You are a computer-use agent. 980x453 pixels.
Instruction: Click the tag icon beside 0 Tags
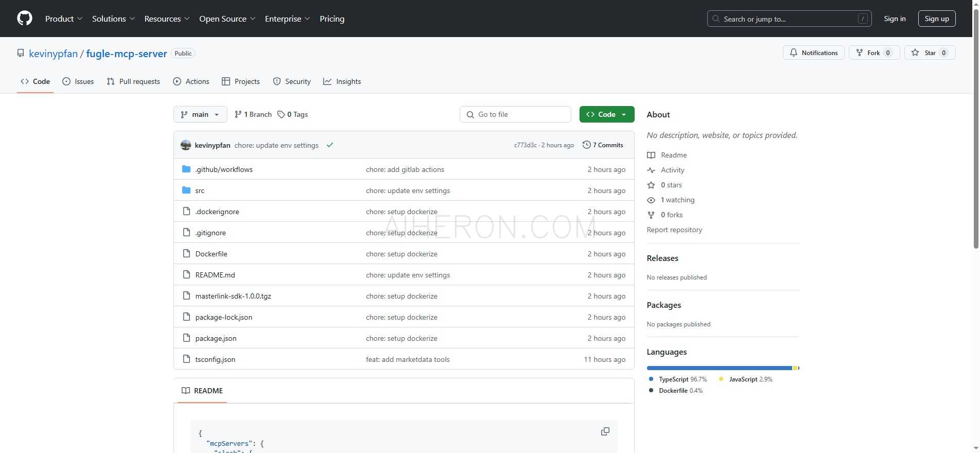[x=281, y=114]
